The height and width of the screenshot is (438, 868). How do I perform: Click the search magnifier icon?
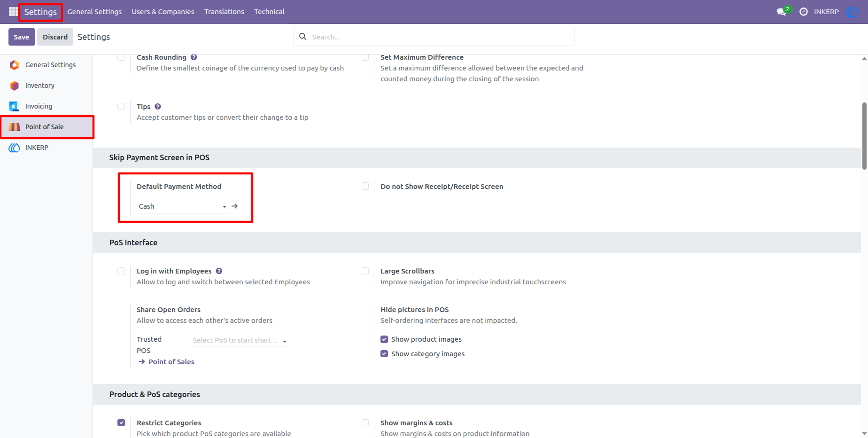click(x=303, y=37)
